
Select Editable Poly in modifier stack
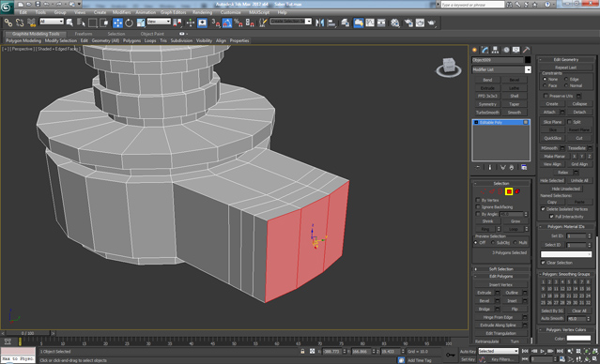coord(500,122)
